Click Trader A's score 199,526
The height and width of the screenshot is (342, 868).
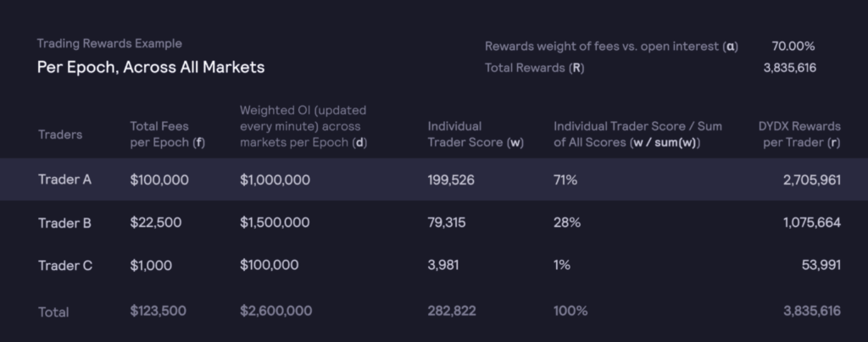pos(451,179)
